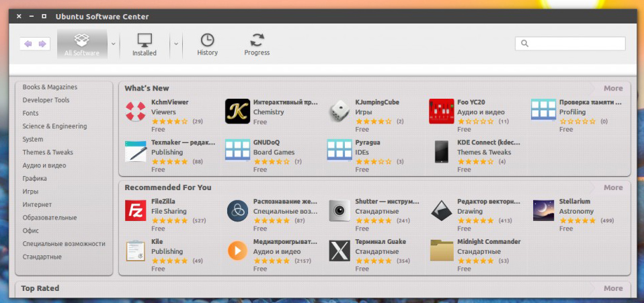This screenshot has height=303, width=644.
Task: Select System category
Action: pos(33,139)
